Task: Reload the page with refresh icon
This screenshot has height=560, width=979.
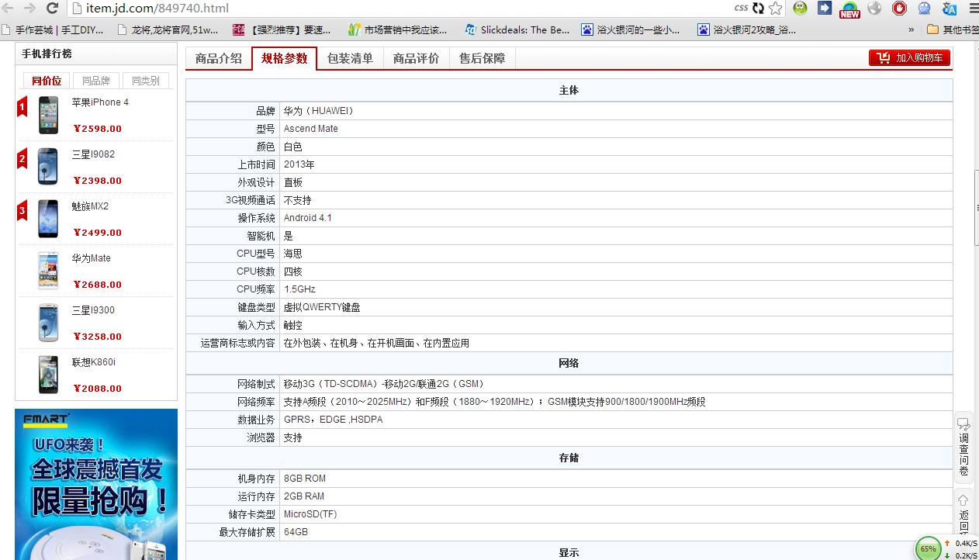Action: click(x=52, y=9)
